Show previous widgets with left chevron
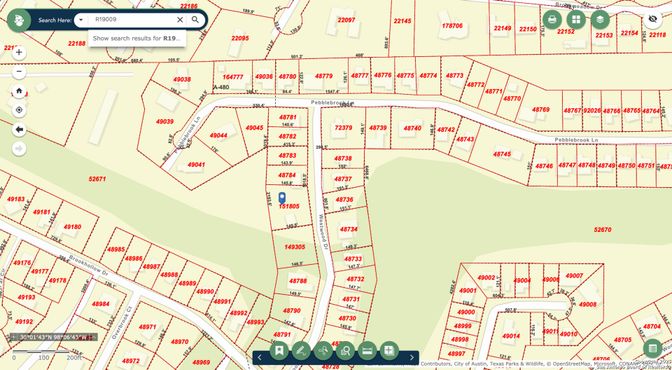This screenshot has height=370, width=672. pos(259,358)
